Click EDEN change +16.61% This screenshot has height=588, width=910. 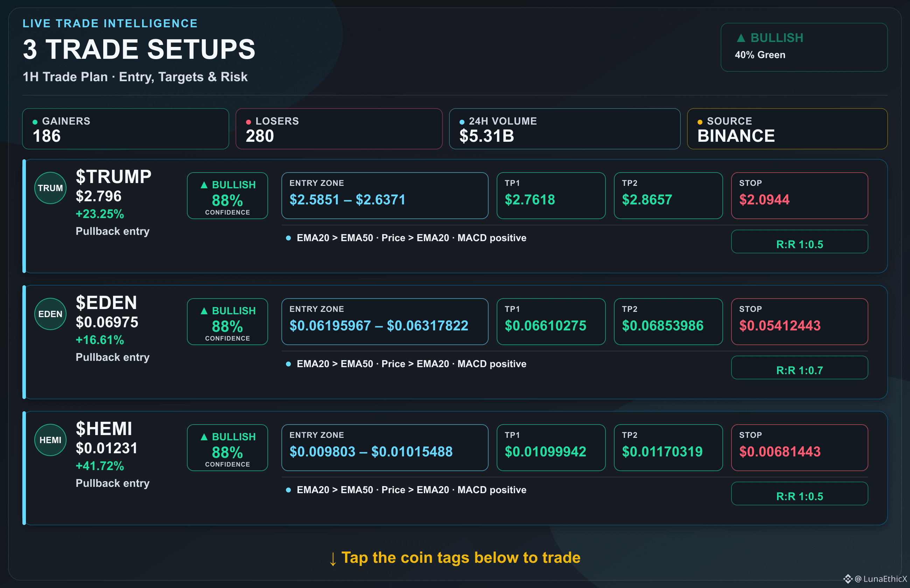point(100,340)
